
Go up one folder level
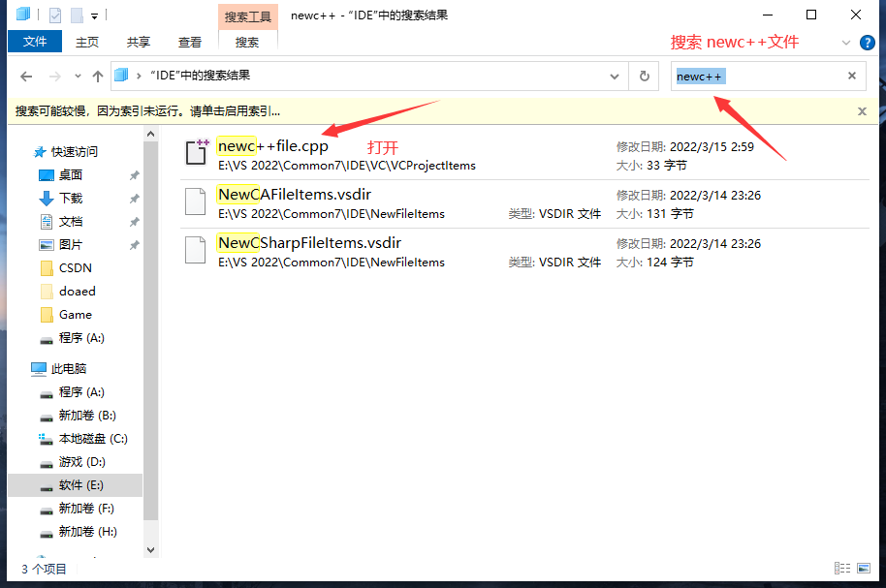coord(98,77)
